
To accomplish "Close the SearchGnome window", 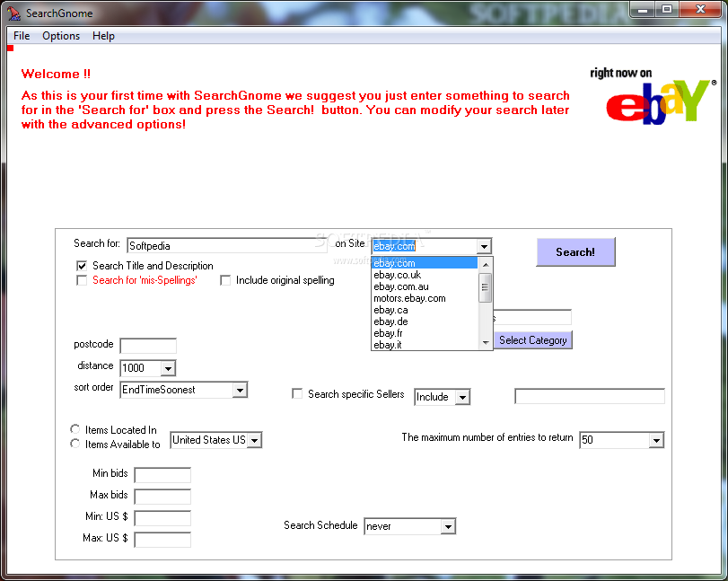I will (701, 9).
